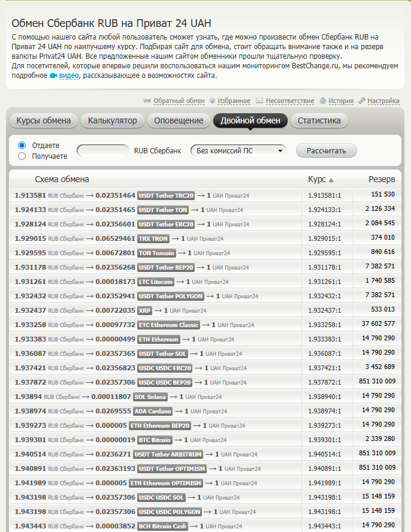Open the 'Обратный обмен' link
This screenshot has width=411, height=532.
[179, 101]
